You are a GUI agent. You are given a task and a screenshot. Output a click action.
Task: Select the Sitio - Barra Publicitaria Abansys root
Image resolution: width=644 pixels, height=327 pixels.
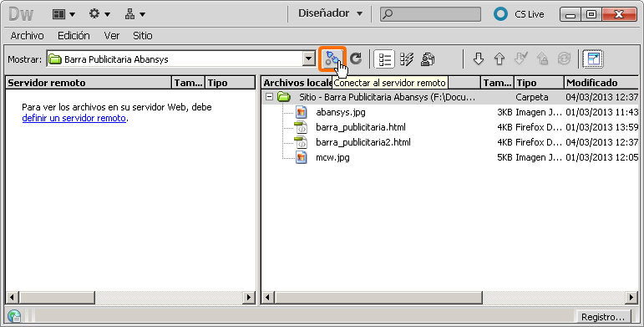click(387, 97)
